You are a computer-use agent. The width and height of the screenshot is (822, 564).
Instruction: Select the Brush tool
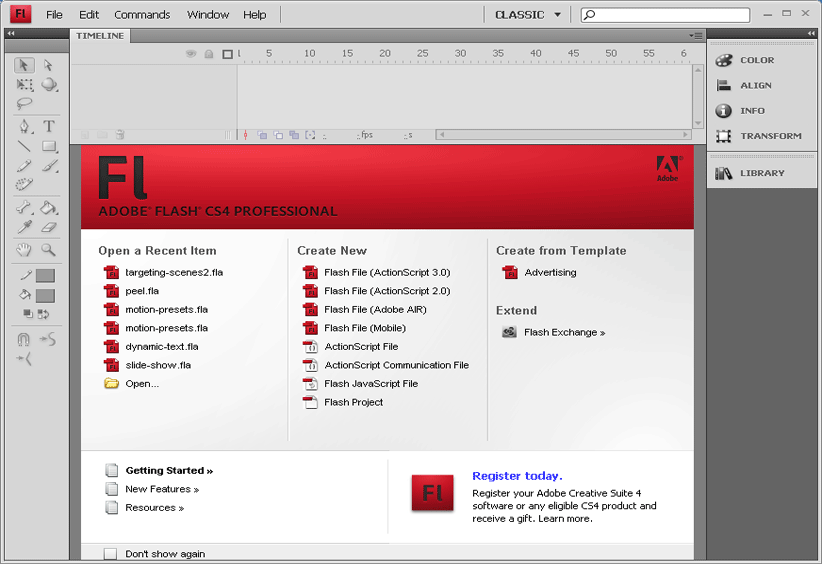pos(49,166)
